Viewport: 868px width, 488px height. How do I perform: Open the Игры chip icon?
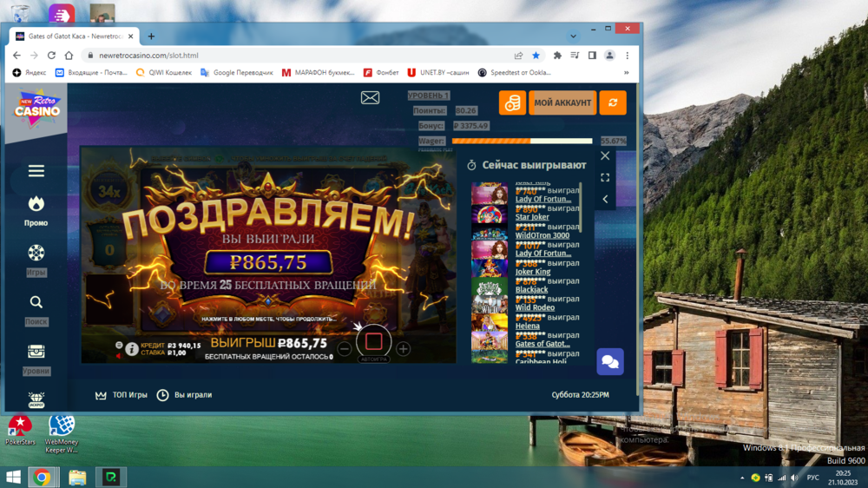pos(36,254)
